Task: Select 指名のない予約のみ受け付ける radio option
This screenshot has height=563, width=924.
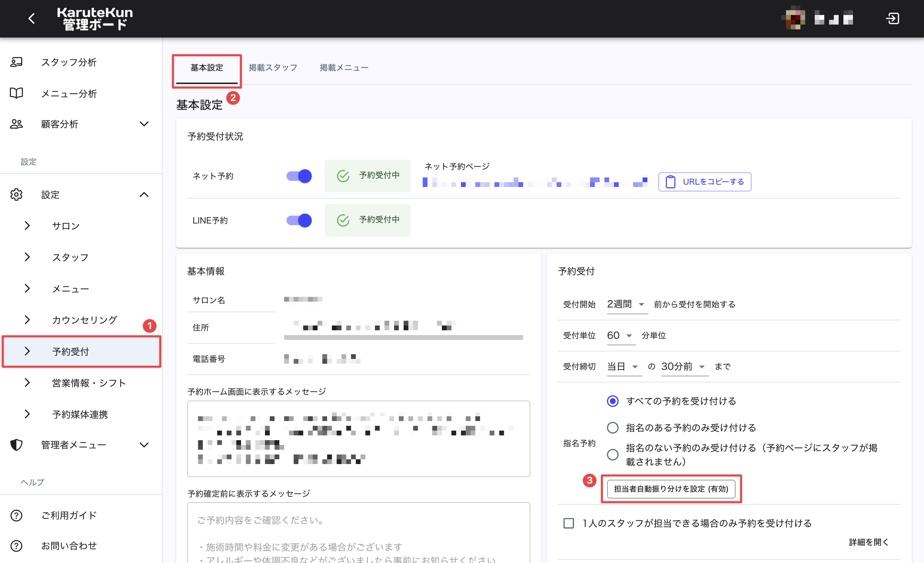Action: point(612,455)
